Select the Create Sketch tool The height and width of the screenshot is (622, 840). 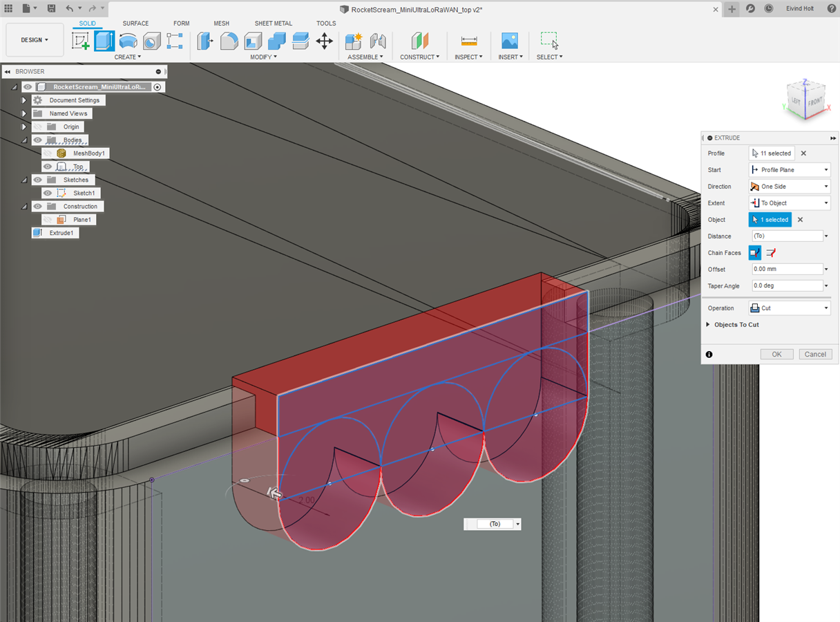[x=81, y=41]
